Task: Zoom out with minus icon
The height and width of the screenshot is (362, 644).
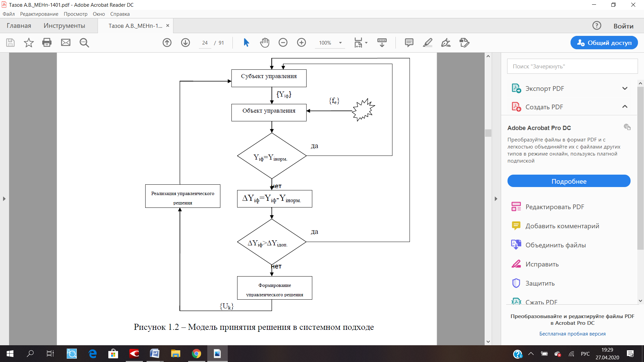Action: 283,43
